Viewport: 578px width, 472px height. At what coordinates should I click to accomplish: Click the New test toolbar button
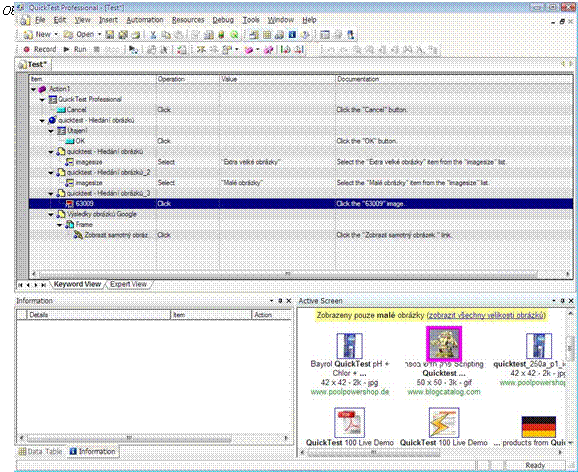point(37,35)
